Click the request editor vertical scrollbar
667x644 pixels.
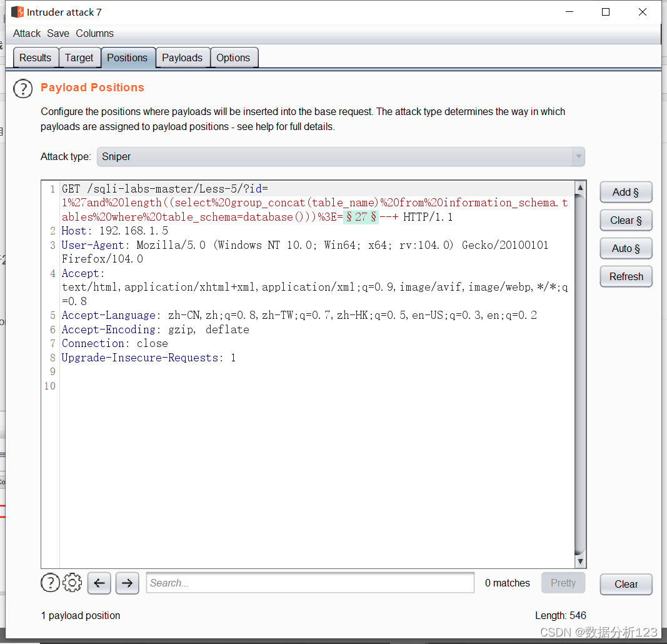pos(580,375)
